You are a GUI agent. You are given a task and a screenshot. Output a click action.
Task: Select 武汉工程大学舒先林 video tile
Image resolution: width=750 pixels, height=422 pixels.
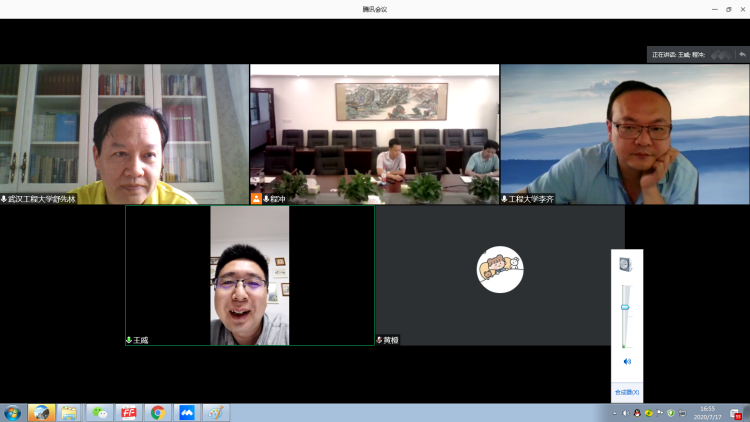(124, 134)
